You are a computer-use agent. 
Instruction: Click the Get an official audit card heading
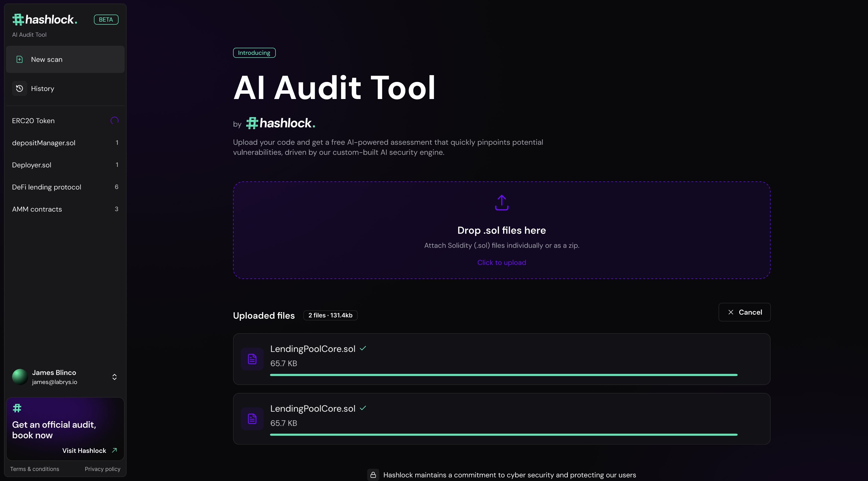click(x=54, y=430)
